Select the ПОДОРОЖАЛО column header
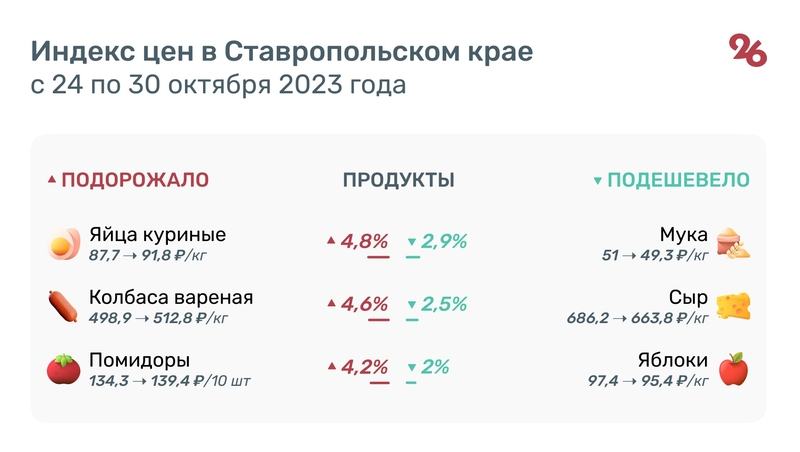Viewport: 800px width, 452px height. 135,180
